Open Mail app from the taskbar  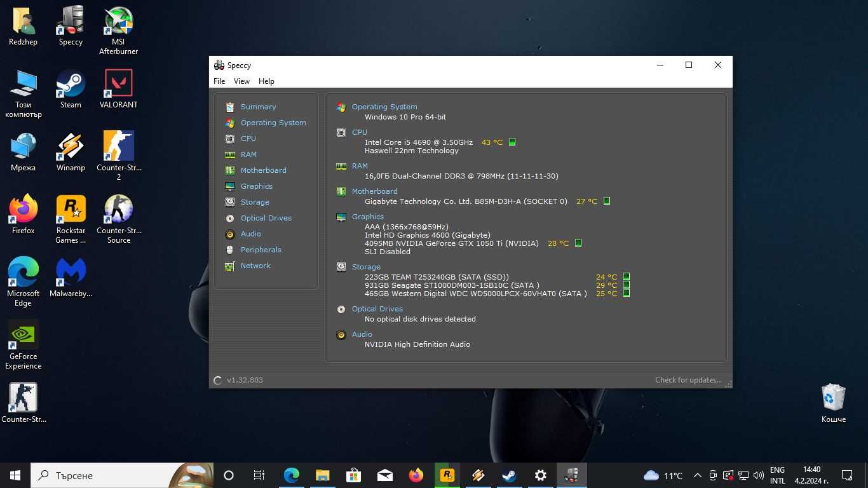click(x=384, y=475)
